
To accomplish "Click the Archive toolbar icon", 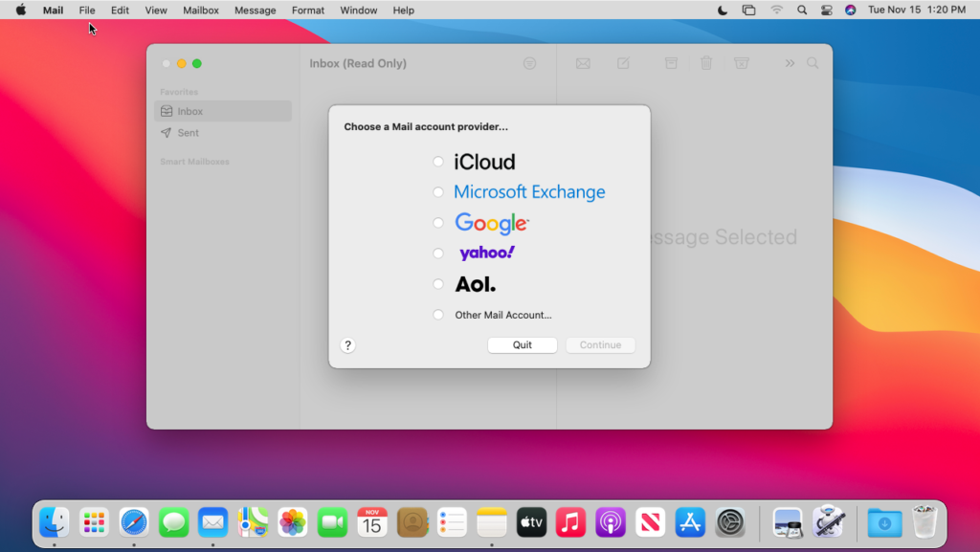I will [x=671, y=63].
